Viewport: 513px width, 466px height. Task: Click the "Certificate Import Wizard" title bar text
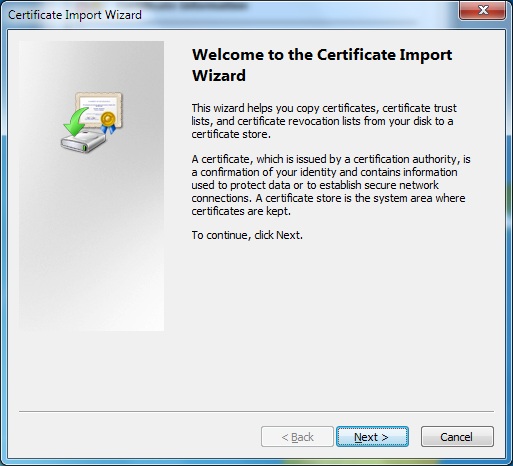click(75, 15)
